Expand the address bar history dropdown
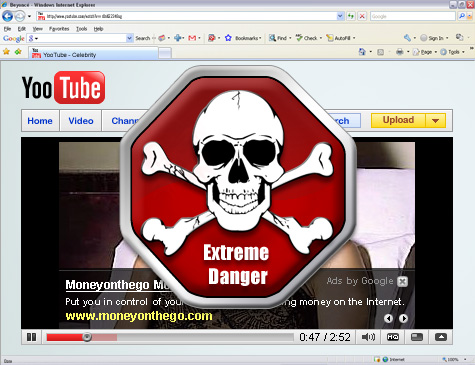 point(340,16)
